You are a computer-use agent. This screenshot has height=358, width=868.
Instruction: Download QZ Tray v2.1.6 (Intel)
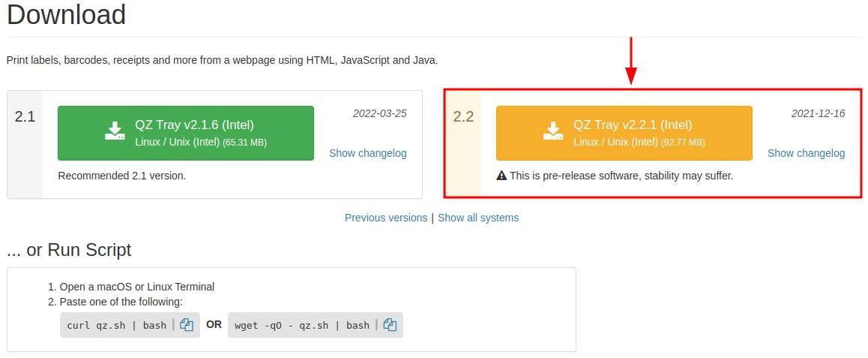[x=185, y=133]
